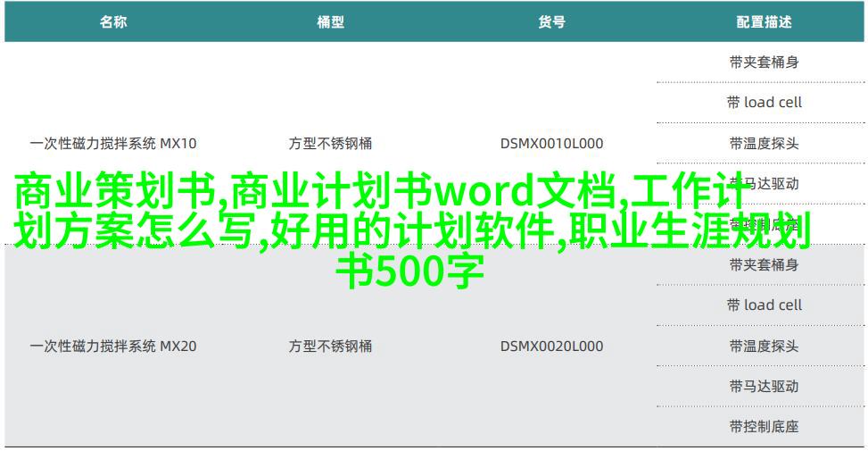The width and height of the screenshot is (868, 451).
Task: Select 方型不锈钢桶 in the MX20 row
Action: (x=330, y=346)
